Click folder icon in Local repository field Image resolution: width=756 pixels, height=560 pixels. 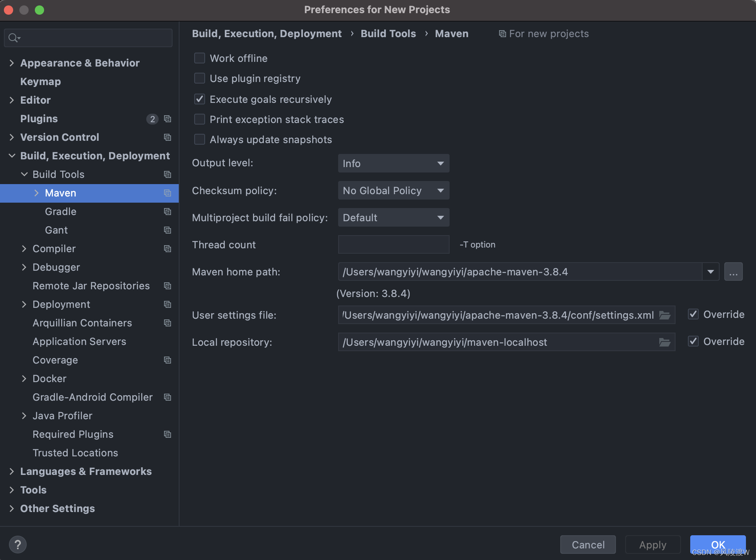pyautogui.click(x=664, y=342)
